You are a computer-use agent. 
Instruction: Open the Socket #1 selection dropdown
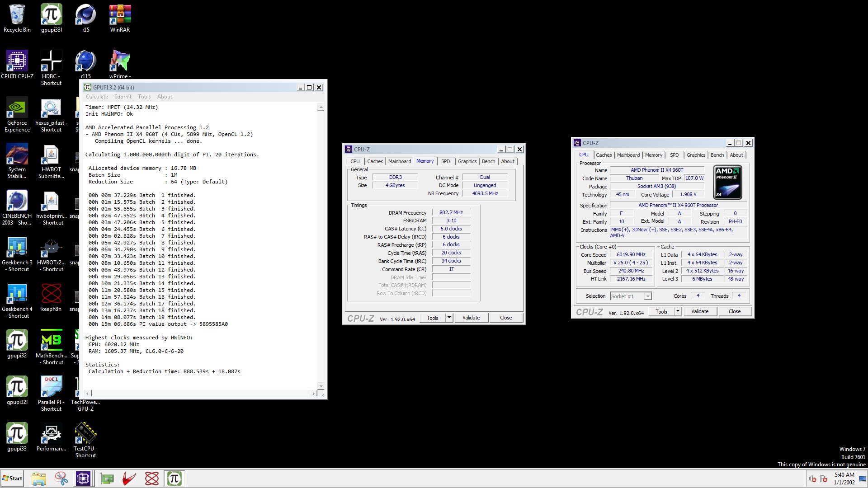pyautogui.click(x=631, y=296)
